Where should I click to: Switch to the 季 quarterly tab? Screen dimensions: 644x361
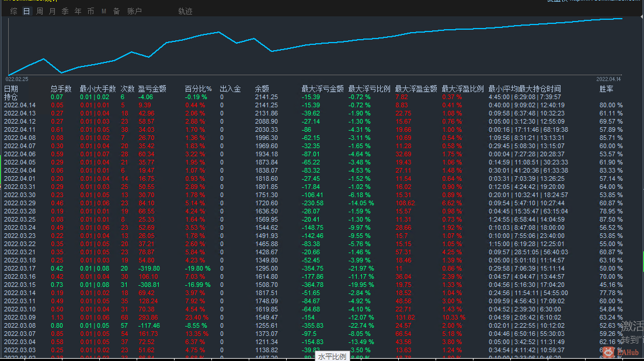click(65, 11)
